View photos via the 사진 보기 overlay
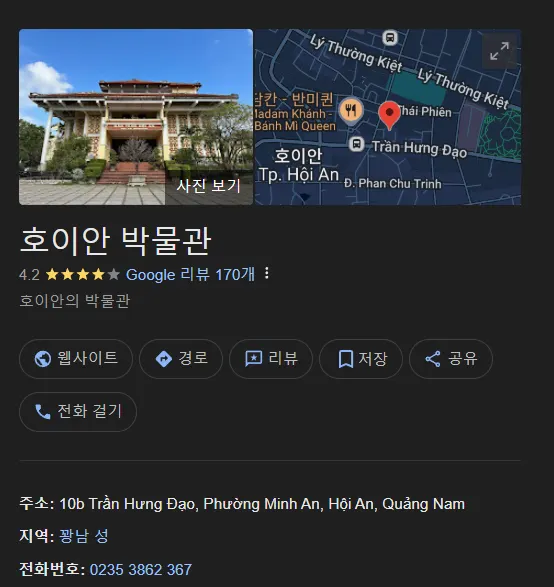The width and height of the screenshot is (554, 587). (x=209, y=186)
